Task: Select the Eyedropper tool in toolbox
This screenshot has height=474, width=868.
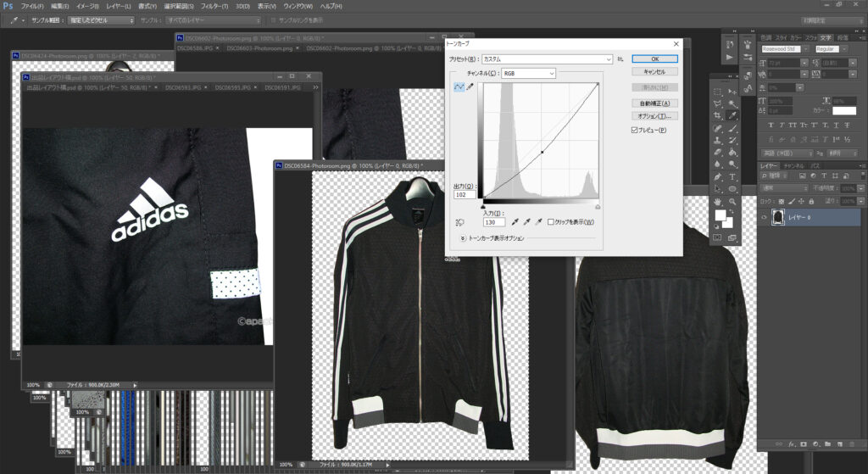Action: pyautogui.click(x=733, y=115)
